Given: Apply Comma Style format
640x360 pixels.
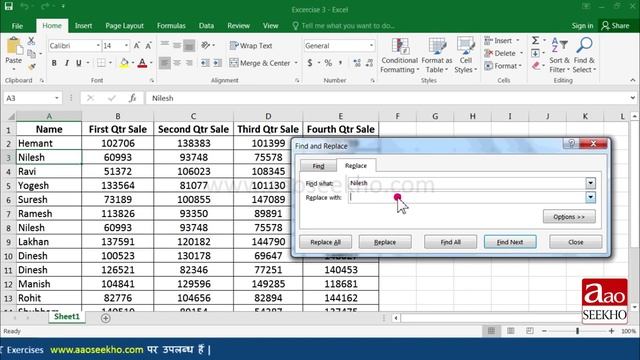Looking at the screenshot, I should coord(340,63).
